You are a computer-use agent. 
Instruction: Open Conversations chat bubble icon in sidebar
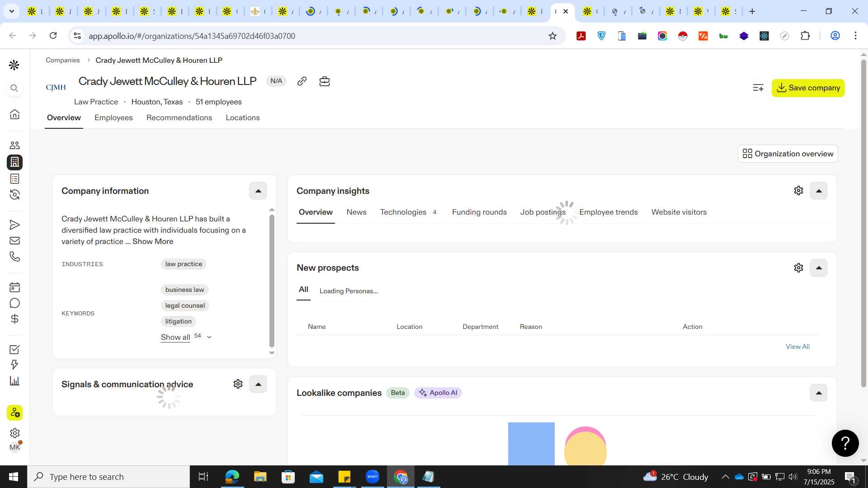14,303
